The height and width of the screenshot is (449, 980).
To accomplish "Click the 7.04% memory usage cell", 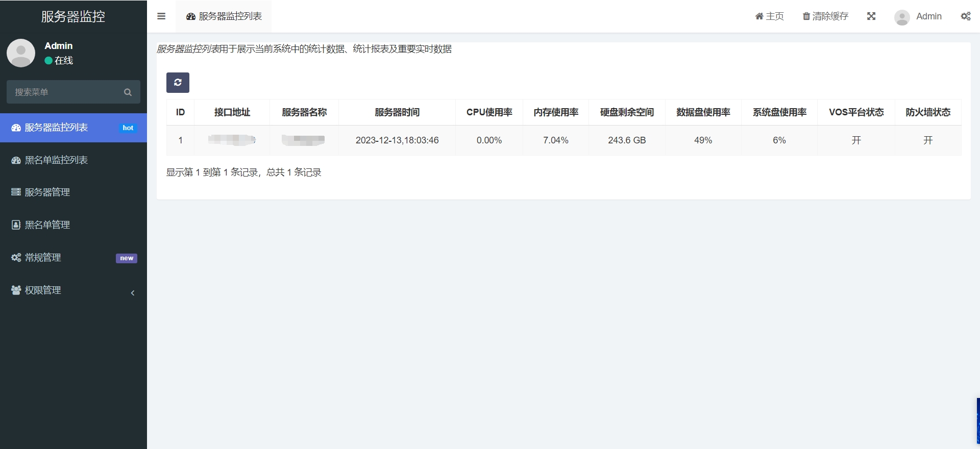I will [x=556, y=140].
